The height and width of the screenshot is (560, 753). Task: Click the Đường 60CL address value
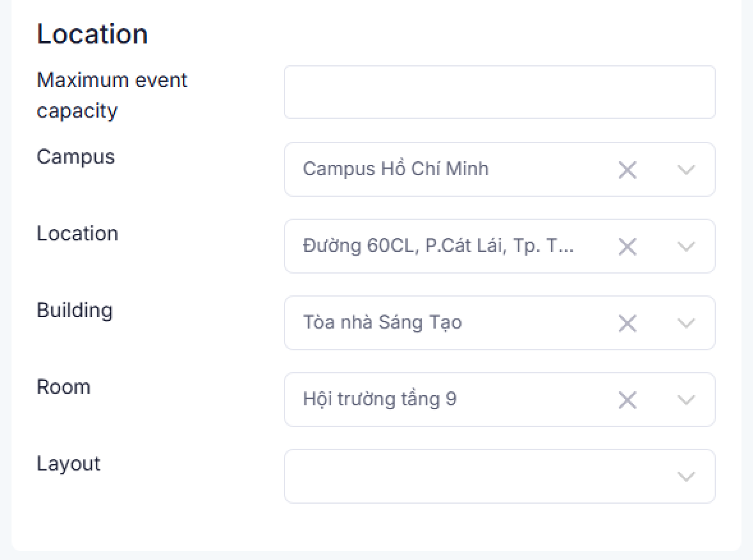click(x=438, y=246)
